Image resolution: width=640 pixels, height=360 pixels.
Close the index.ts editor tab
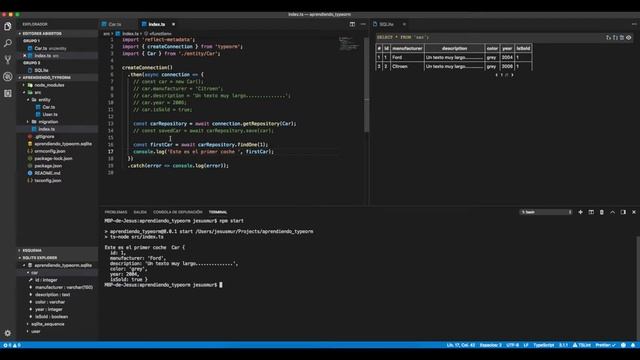pos(173,24)
